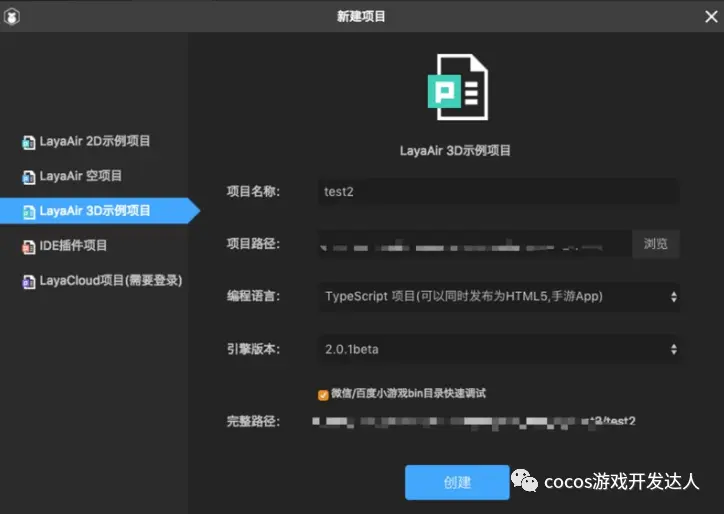Click the 项目名称: label
Viewport: 724px width, 514px height.
click(253, 191)
